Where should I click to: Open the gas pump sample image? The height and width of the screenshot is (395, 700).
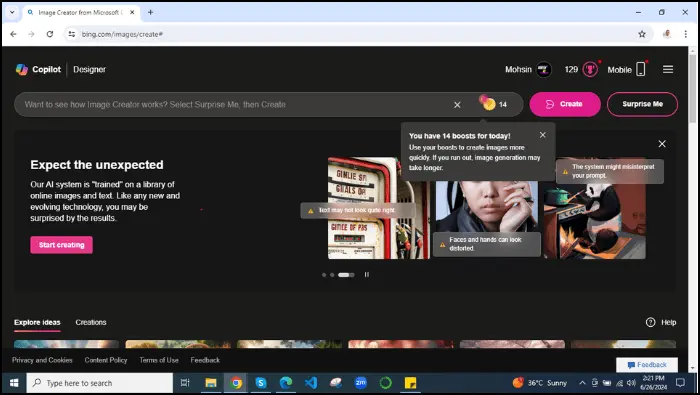coord(379,208)
